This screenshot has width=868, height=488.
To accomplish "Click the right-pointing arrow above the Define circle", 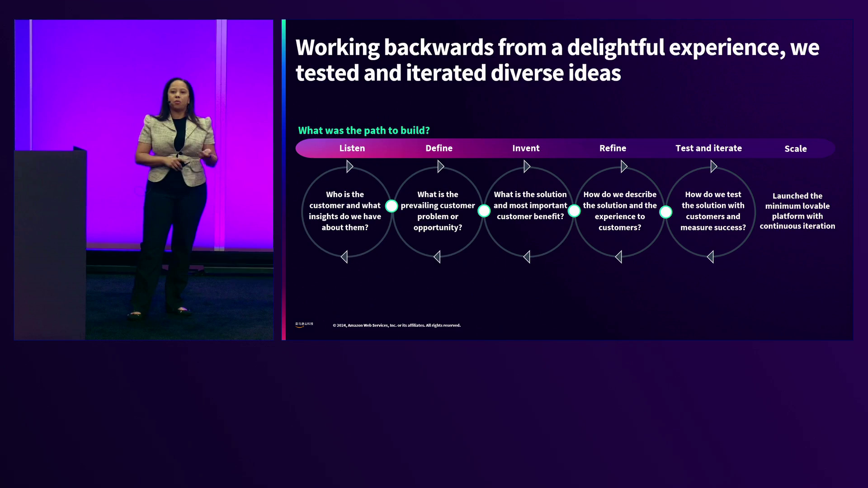I will coord(441,166).
